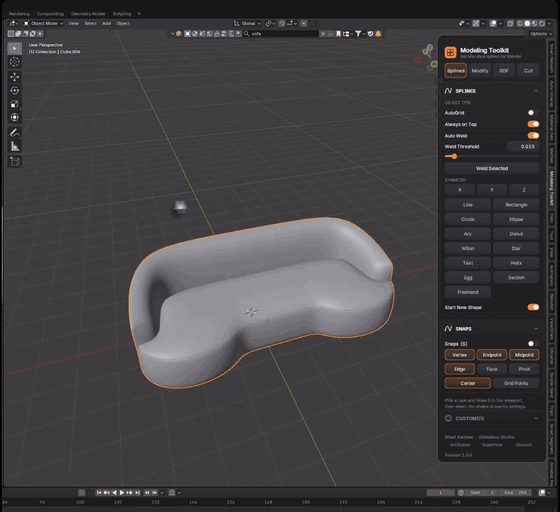Click the current frame number field
560x512 pixels.
coord(441,493)
